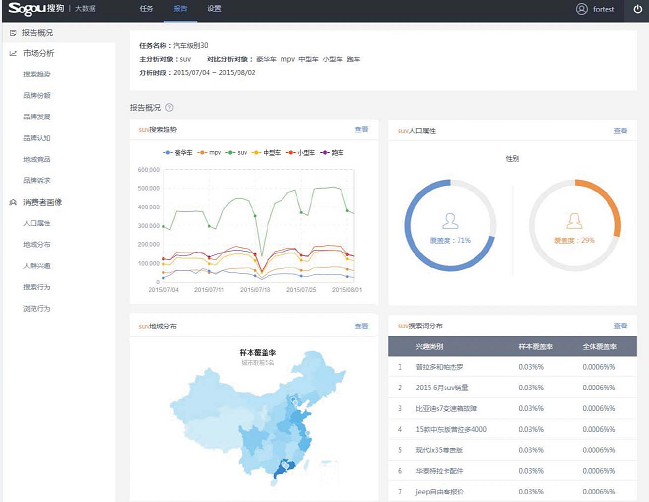This screenshot has height=502, width=649.
Task: Click suv line lowest dip near 2015/07/18
Action: tap(261, 256)
